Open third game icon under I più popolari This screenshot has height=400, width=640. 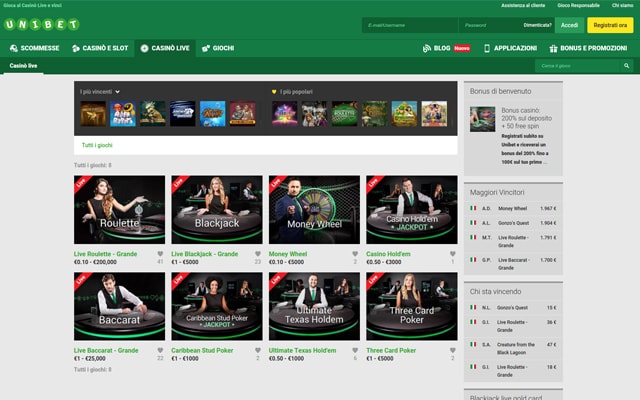tap(344, 113)
